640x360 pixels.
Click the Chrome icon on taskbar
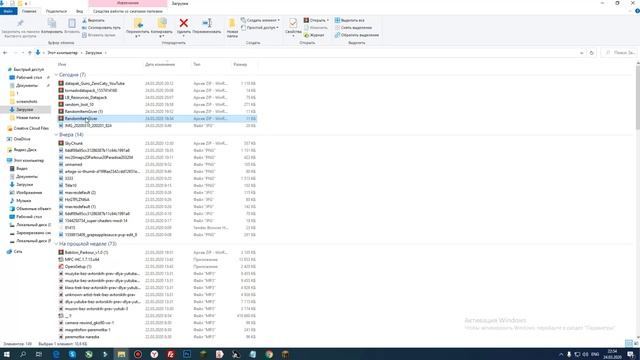pos(269,354)
